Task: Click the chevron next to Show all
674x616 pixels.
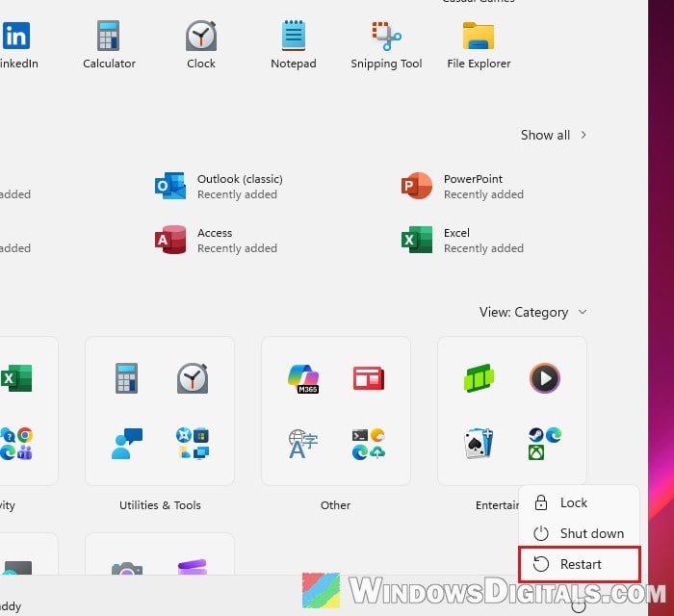Action: pyautogui.click(x=583, y=135)
